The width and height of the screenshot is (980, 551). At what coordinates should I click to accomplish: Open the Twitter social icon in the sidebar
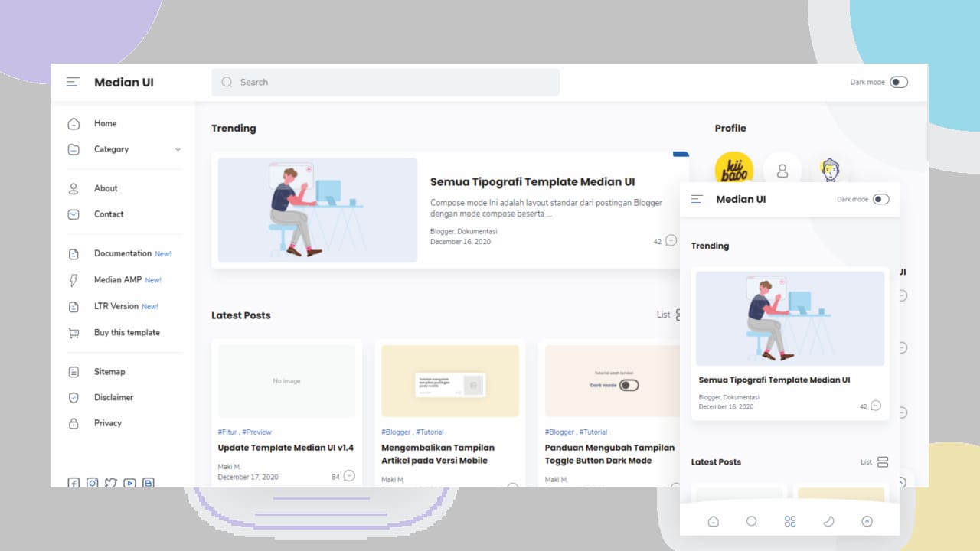coord(111,483)
